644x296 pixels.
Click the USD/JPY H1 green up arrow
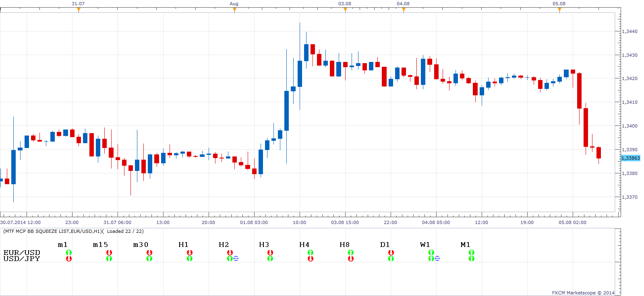[190, 258]
